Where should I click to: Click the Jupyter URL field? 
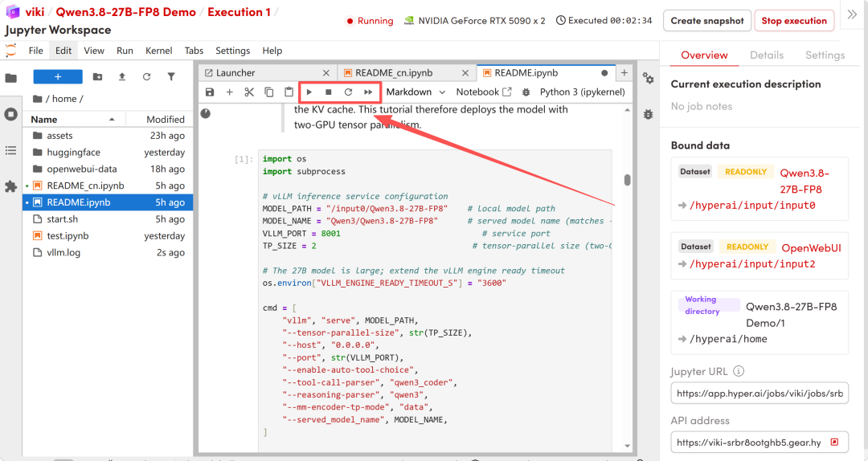click(759, 394)
